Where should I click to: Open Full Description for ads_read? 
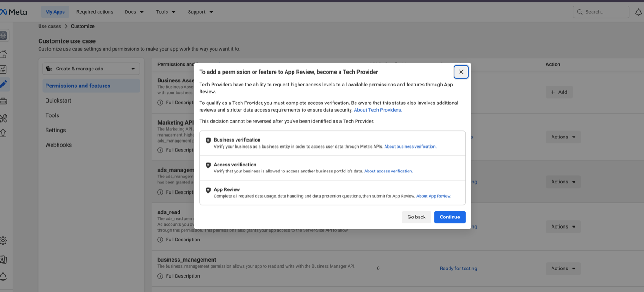183,240
